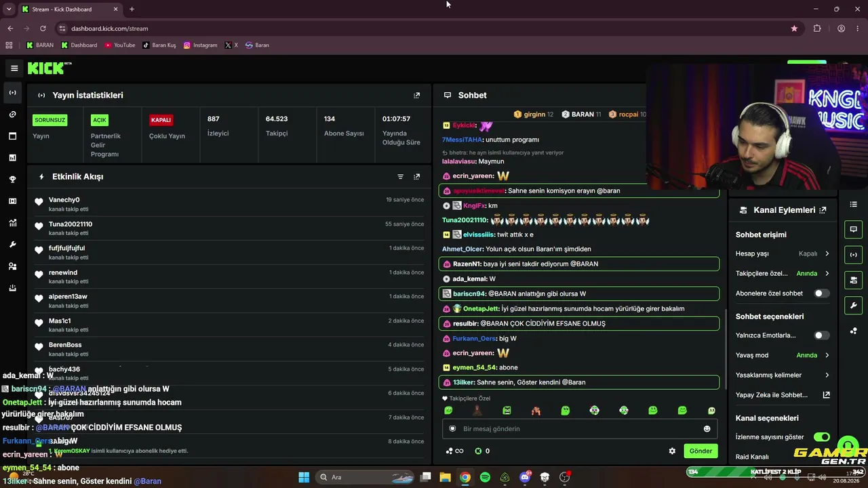
Task: Click the SORUNSUZ stream status badge
Action: [50, 121]
